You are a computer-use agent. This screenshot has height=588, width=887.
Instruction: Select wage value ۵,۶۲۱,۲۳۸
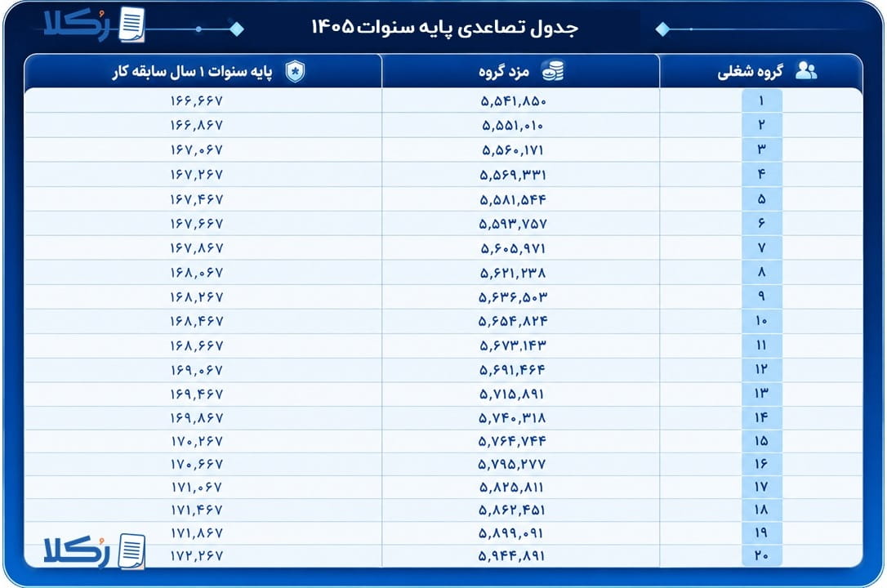point(513,273)
